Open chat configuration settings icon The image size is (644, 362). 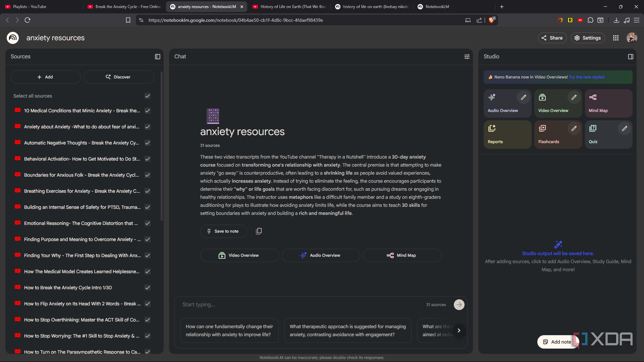[467, 57]
